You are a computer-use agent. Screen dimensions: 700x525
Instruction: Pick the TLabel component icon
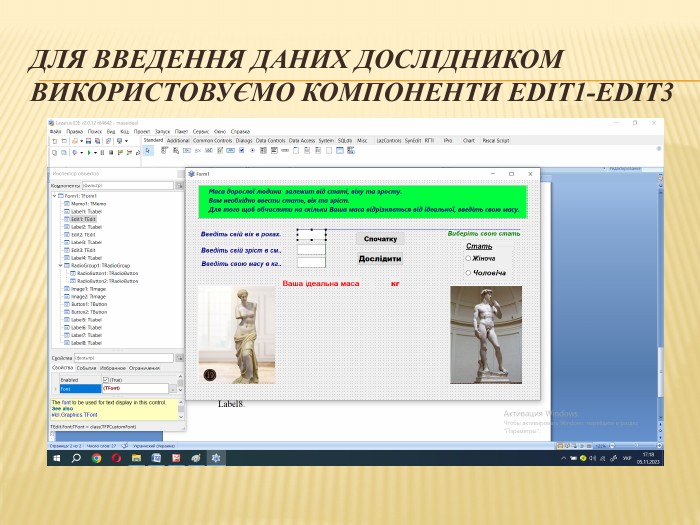point(198,151)
